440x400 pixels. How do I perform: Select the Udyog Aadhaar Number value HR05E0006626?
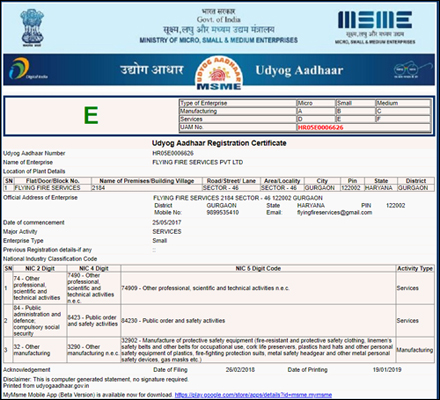pyautogui.click(x=173, y=153)
